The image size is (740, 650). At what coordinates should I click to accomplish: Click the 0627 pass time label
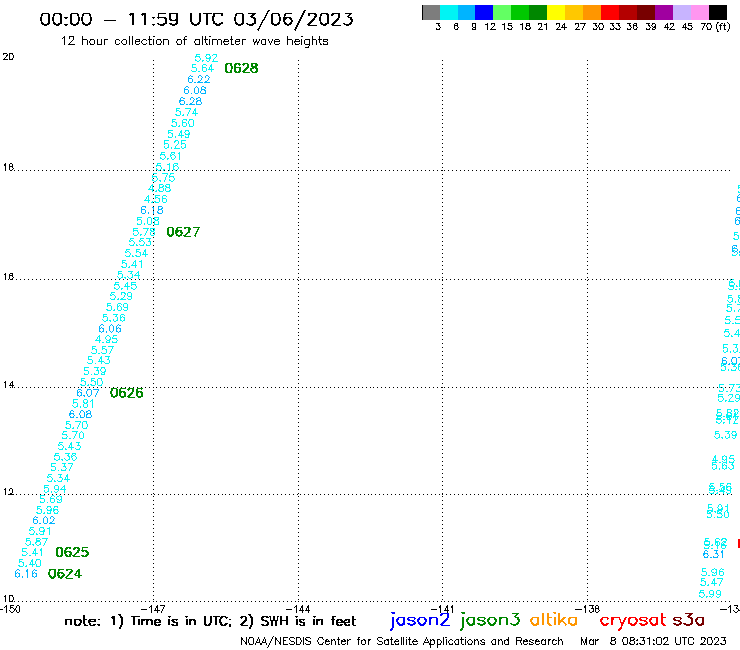coord(183,232)
